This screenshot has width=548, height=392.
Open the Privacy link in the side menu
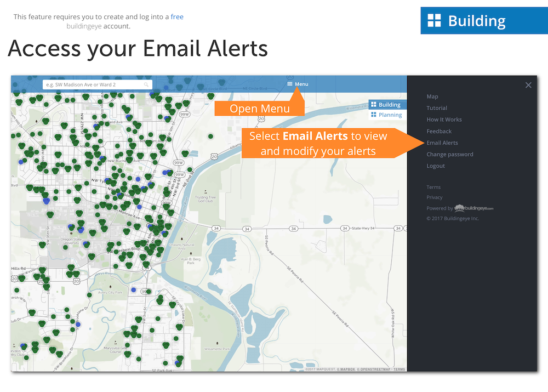click(435, 197)
